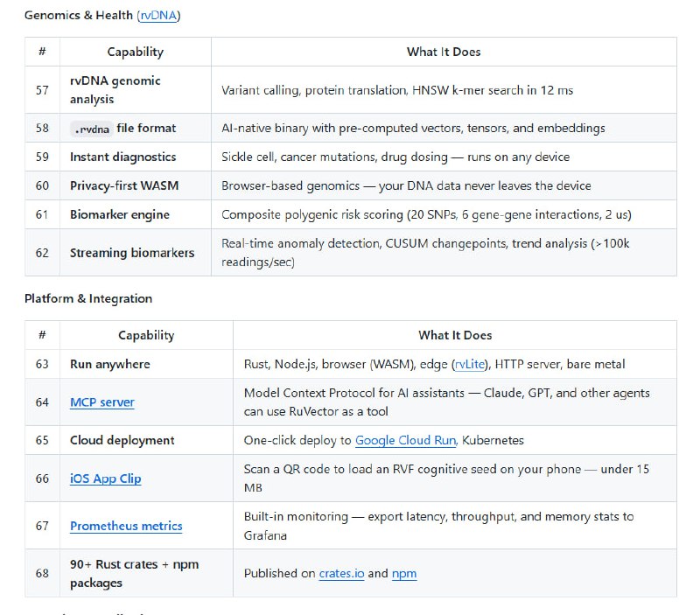Click the .rvdna inline code label
This screenshot has width=700, height=615.
[91, 129]
